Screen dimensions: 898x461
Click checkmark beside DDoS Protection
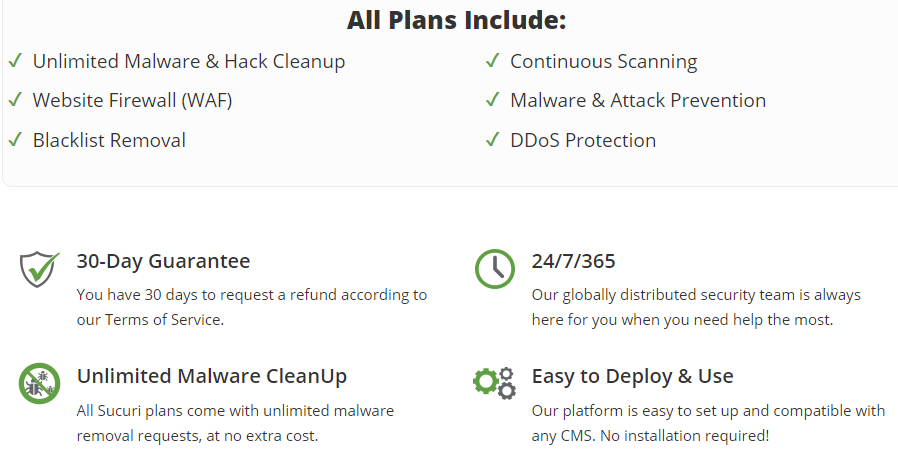493,139
